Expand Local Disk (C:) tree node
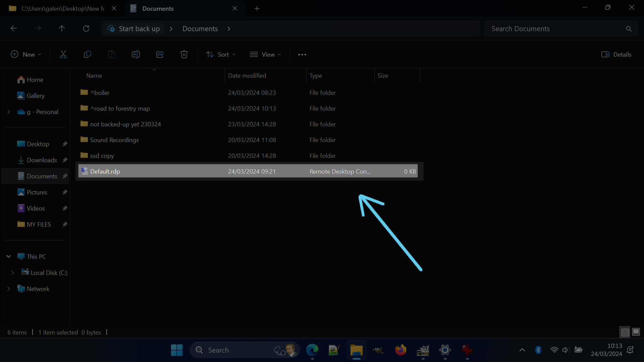Image resolution: width=644 pixels, height=362 pixels. (x=12, y=273)
